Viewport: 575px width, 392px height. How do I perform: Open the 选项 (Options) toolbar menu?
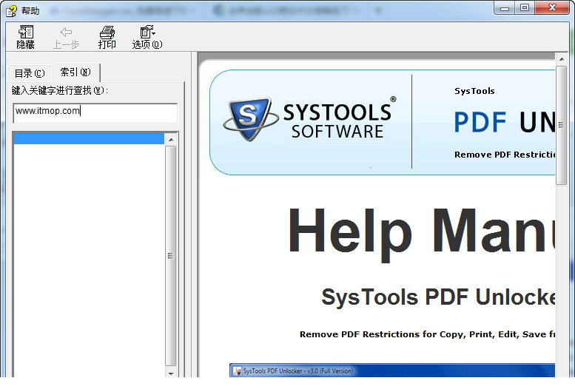147,37
